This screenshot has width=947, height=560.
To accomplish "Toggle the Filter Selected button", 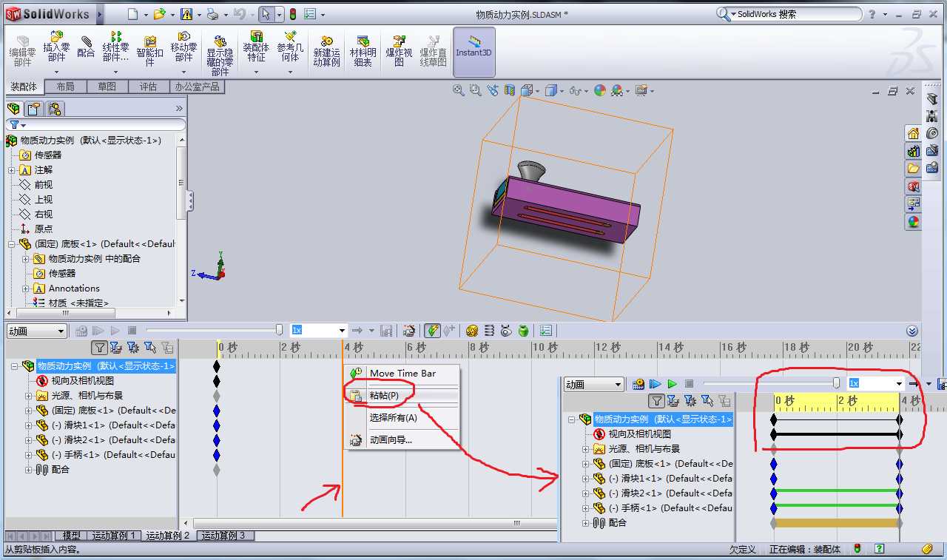I will pos(150,347).
